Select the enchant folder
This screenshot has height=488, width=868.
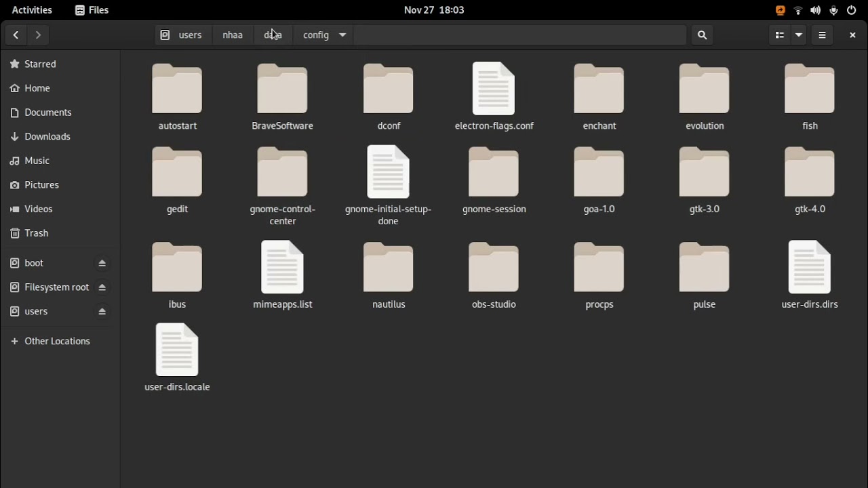click(599, 96)
